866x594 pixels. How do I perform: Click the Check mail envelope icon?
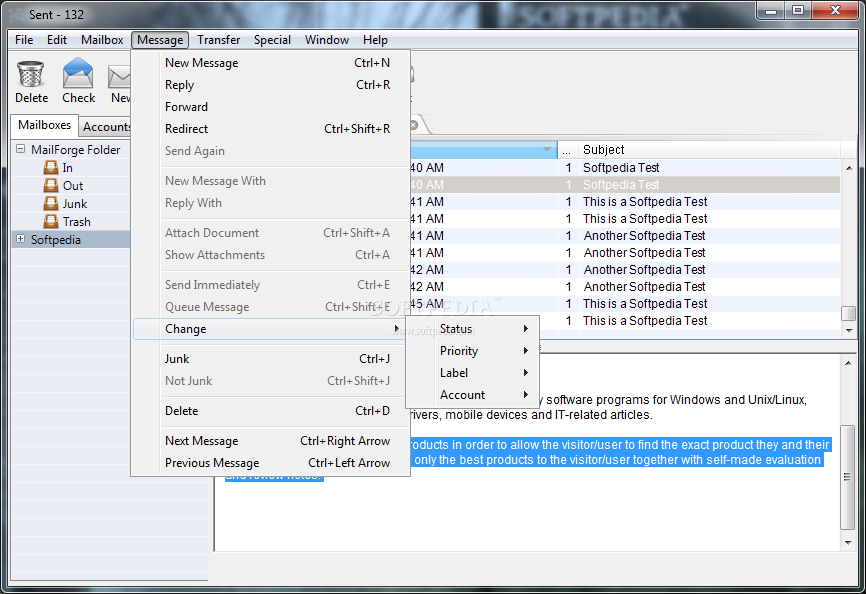78,73
